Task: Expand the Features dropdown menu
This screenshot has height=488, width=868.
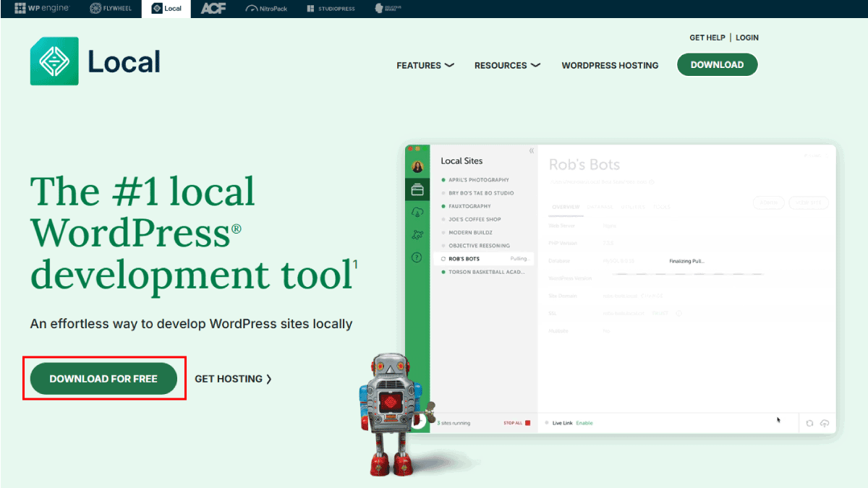Action: tap(425, 65)
